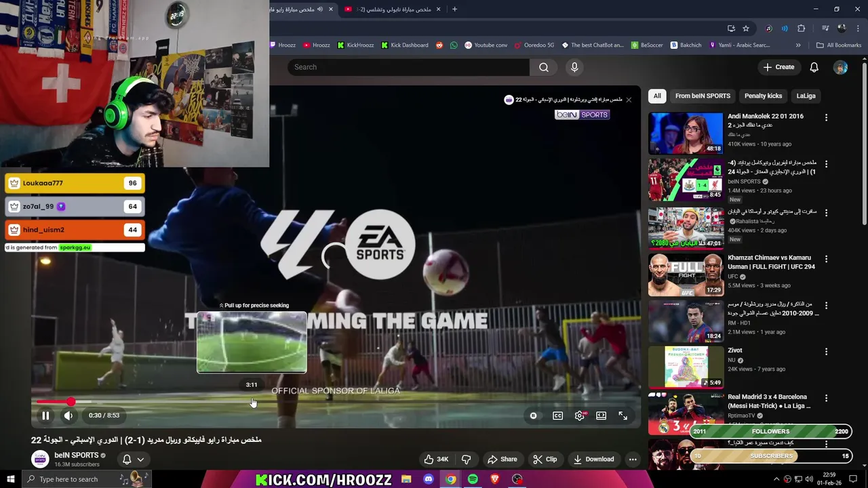Click the Create button
The width and height of the screenshot is (868, 488).
click(x=778, y=67)
